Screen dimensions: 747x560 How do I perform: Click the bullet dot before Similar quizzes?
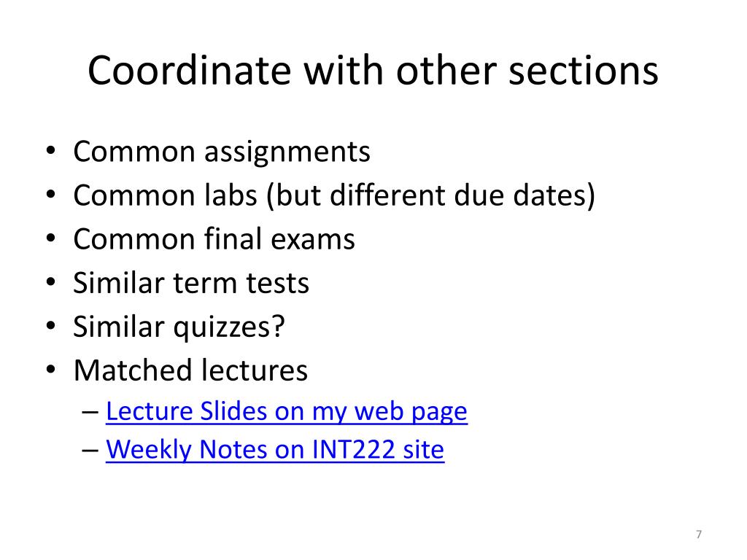coord(50,326)
